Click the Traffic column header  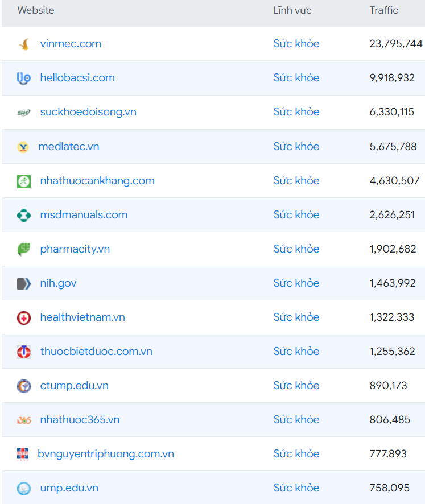(x=384, y=10)
